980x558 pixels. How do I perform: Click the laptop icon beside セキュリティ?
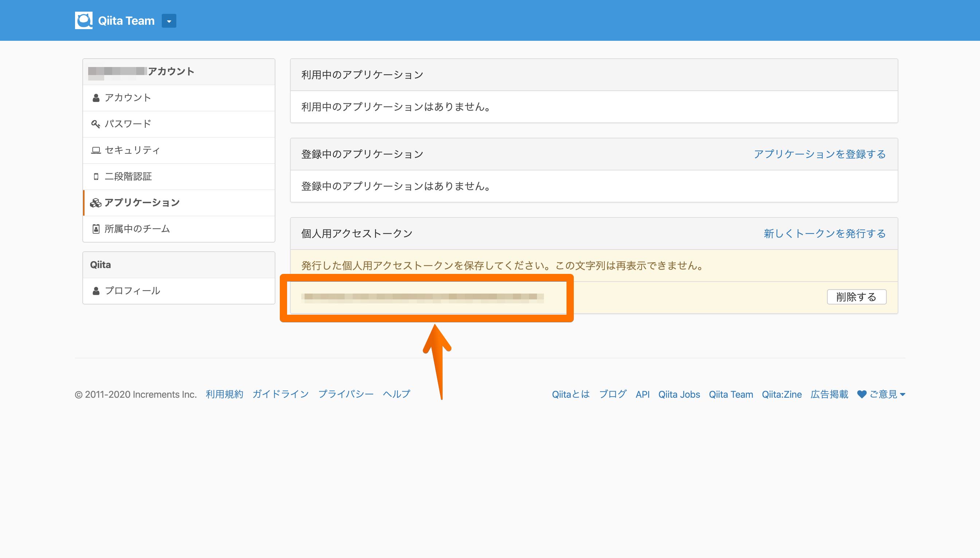tap(96, 150)
